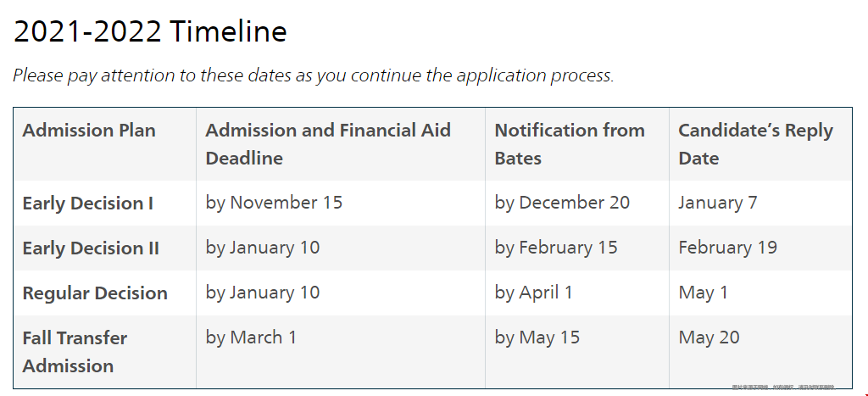
Task: Click the by December 20 notification cell
Action: [562, 203]
